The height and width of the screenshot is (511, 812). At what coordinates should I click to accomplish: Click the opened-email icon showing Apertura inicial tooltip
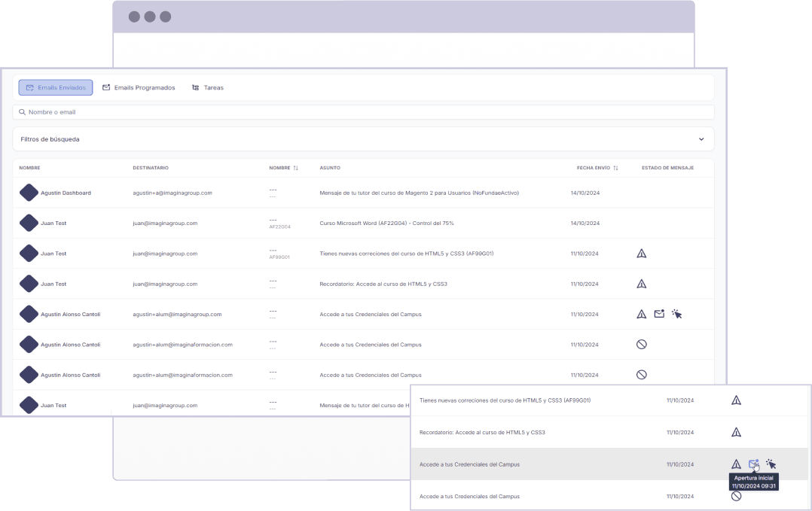coord(754,464)
